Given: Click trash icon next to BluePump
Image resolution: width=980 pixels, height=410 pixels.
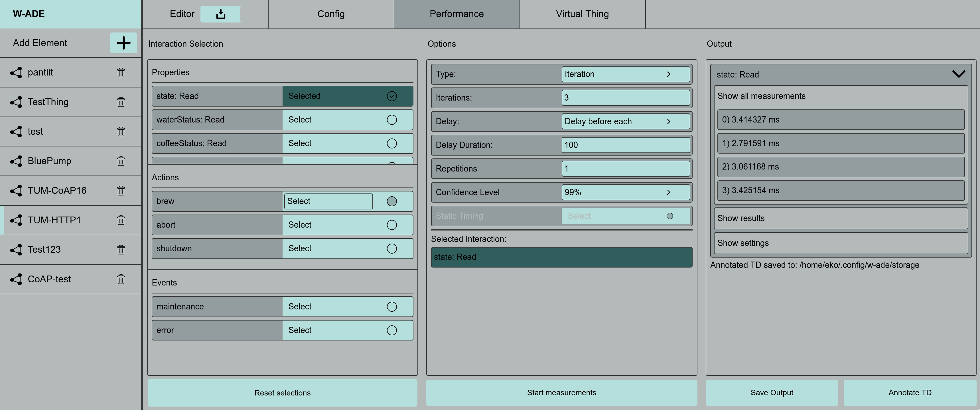Looking at the screenshot, I should coord(121,161).
